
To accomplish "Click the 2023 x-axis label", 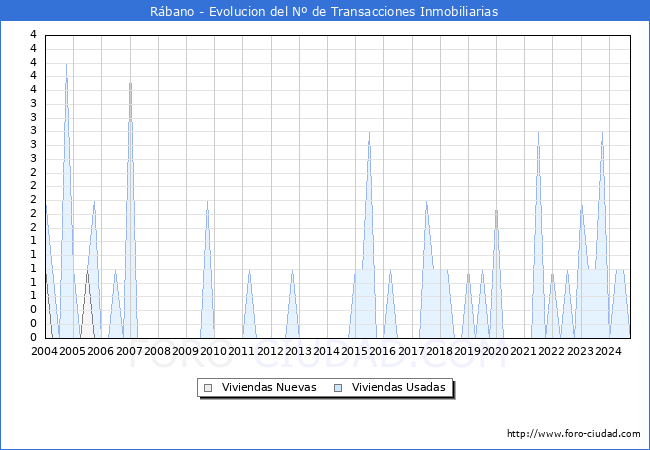I will (x=580, y=351).
